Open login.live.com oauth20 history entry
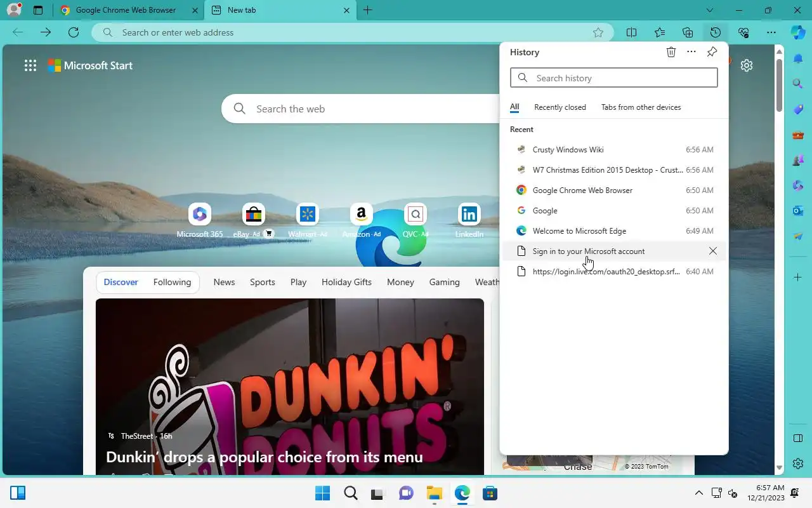812x508 pixels. 614,272
